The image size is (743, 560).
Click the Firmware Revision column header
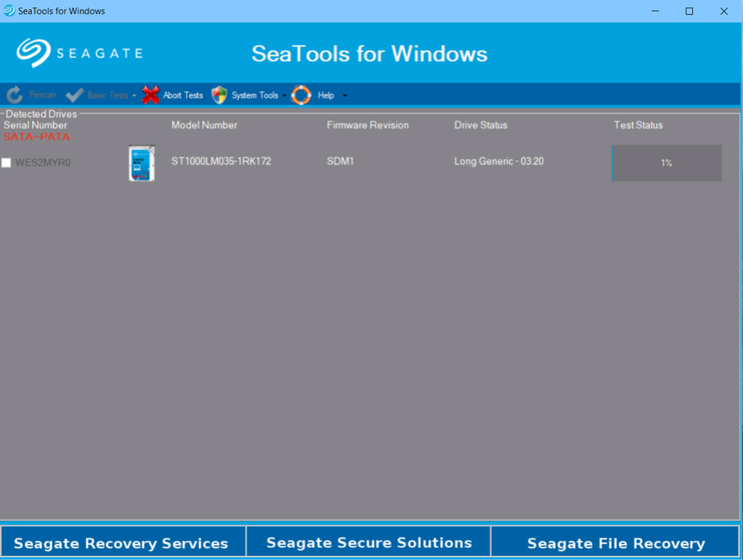pyautogui.click(x=368, y=125)
